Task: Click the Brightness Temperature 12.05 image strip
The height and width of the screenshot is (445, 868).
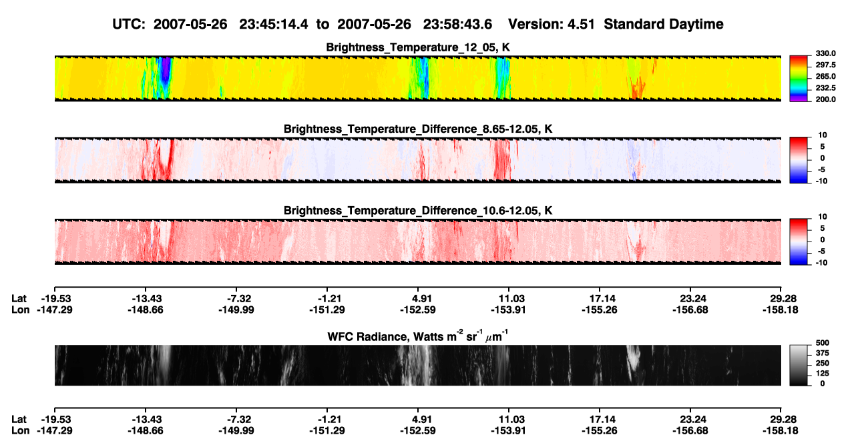Action: coord(417,78)
